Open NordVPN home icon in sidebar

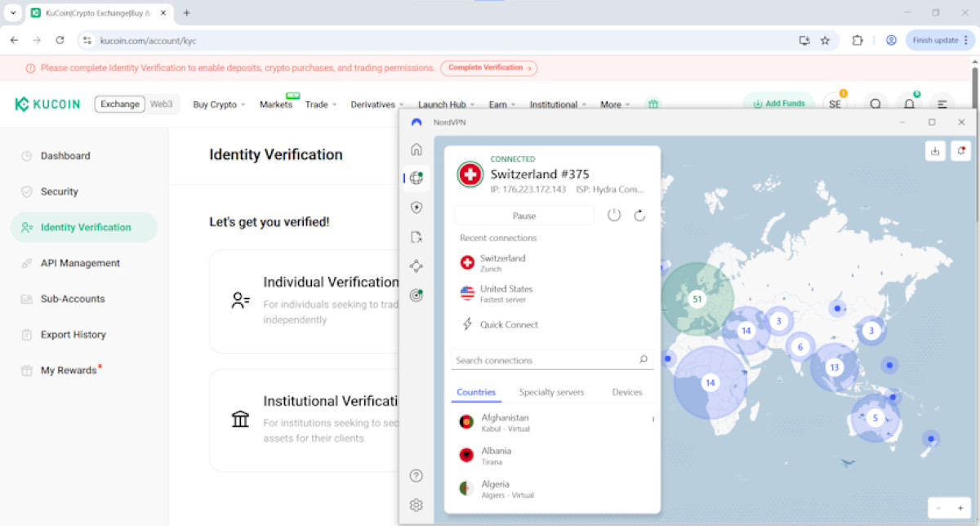click(416, 149)
